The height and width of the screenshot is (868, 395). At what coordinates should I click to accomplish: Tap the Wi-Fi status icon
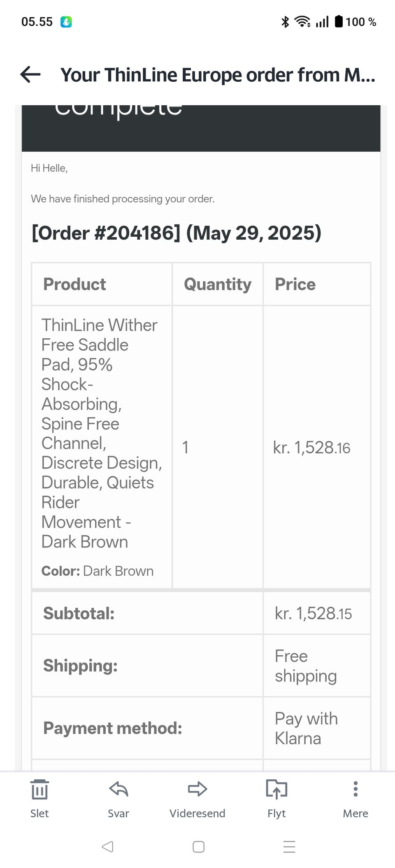tap(302, 22)
